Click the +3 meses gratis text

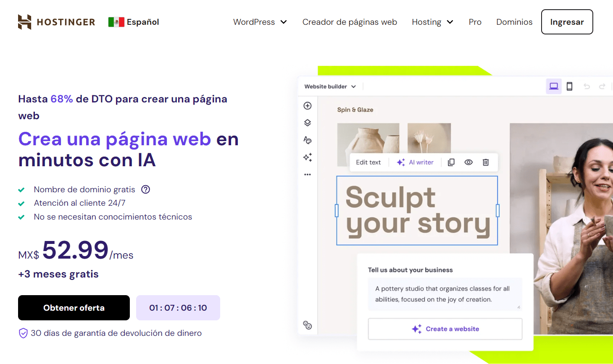point(58,274)
